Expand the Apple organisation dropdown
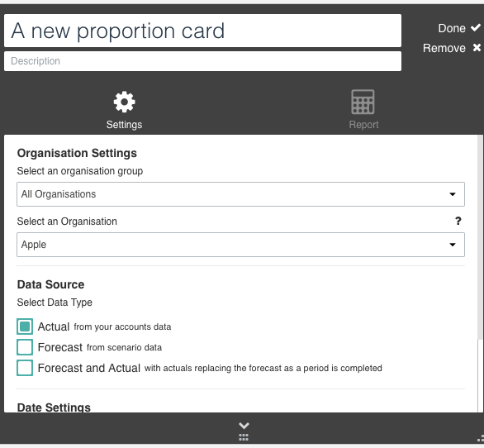 point(240,245)
